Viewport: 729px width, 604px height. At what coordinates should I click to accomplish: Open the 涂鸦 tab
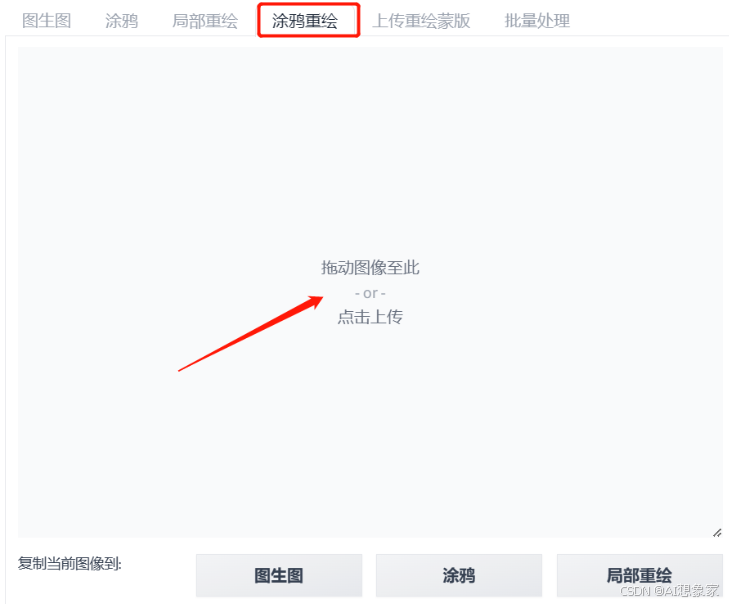click(x=121, y=20)
